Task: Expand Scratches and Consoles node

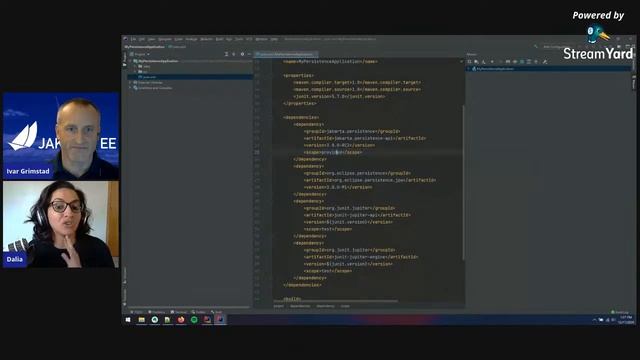Action: click(131, 88)
